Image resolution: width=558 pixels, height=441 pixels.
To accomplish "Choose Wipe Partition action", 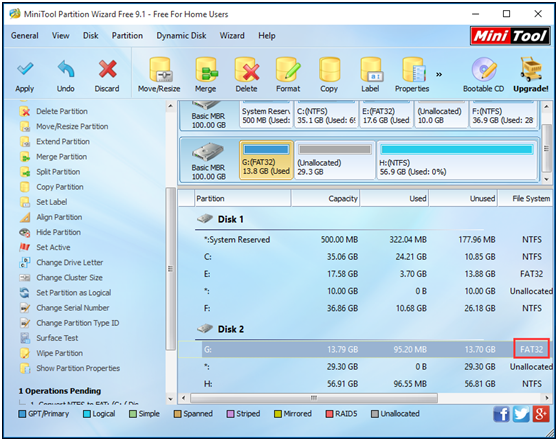I will tap(59, 353).
